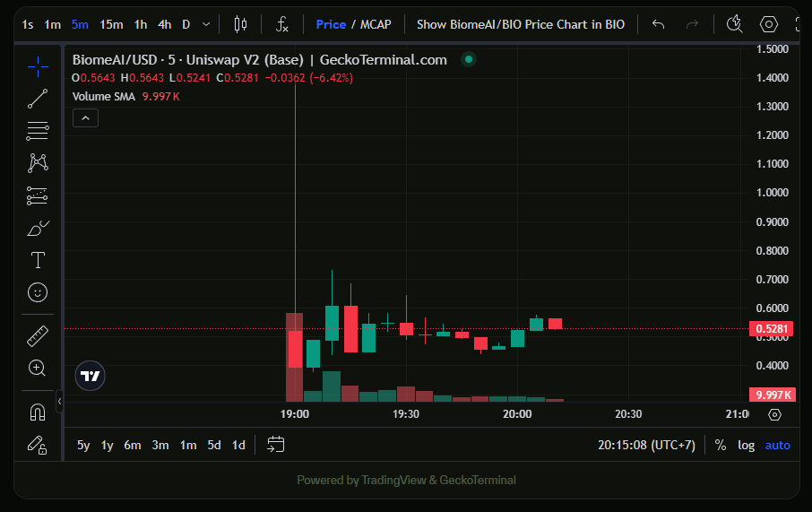Select the 5m interval
Screen dimensions: 812x512
(x=80, y=24)
